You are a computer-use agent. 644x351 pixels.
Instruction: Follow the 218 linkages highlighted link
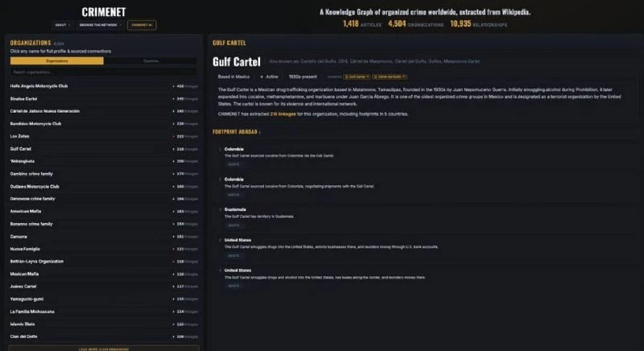283,114
